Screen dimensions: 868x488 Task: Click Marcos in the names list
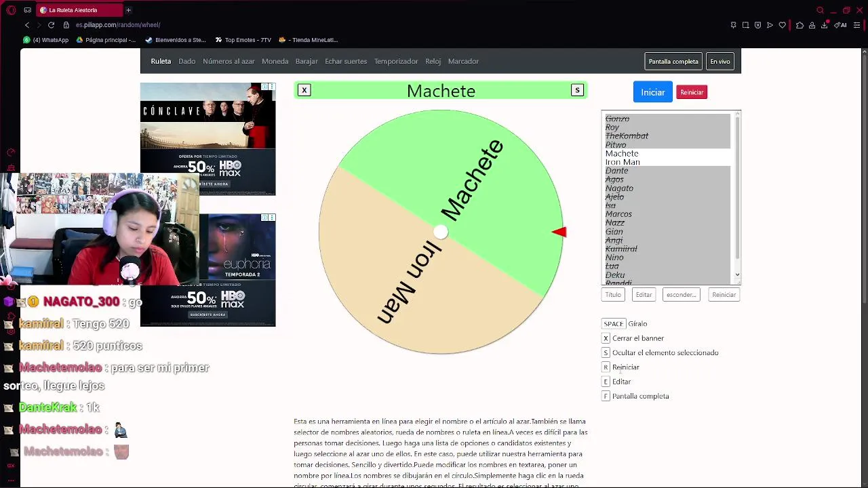click(x=618, y=214)
